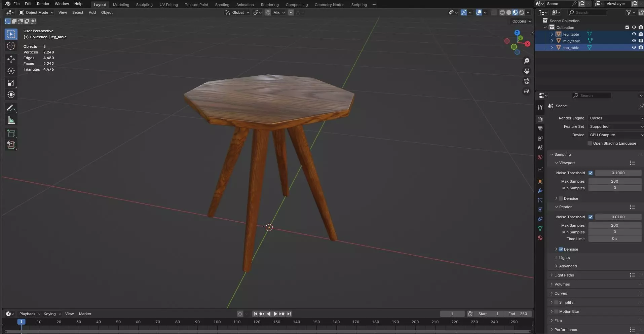Select the Select Box tool
This screenshot has height=334, width=644.
(x=11, y=34)
